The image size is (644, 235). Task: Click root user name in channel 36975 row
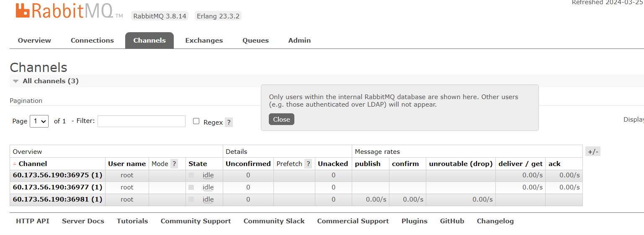tap(127, 175)
